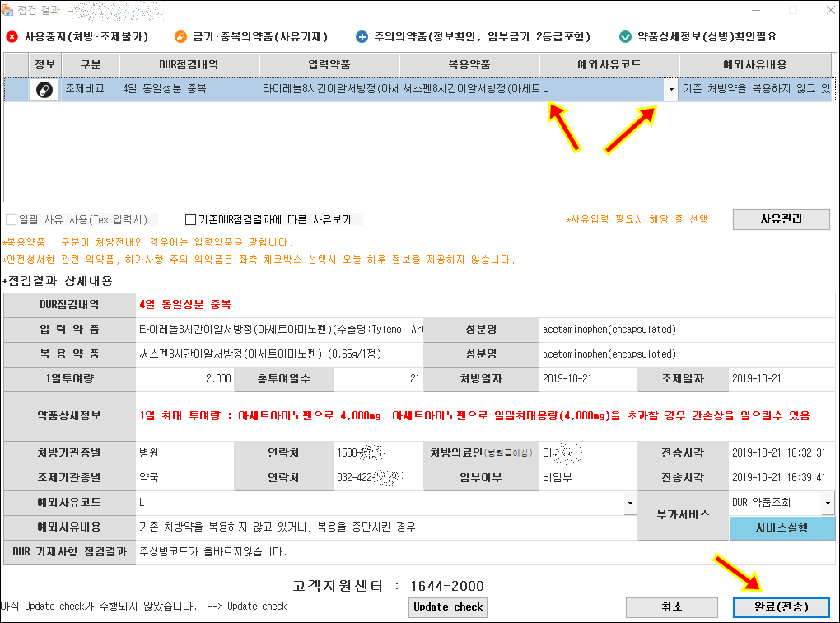The width and height of the screenshot is (840, 623).
Task: Click the Update check button
Action: 448,607
